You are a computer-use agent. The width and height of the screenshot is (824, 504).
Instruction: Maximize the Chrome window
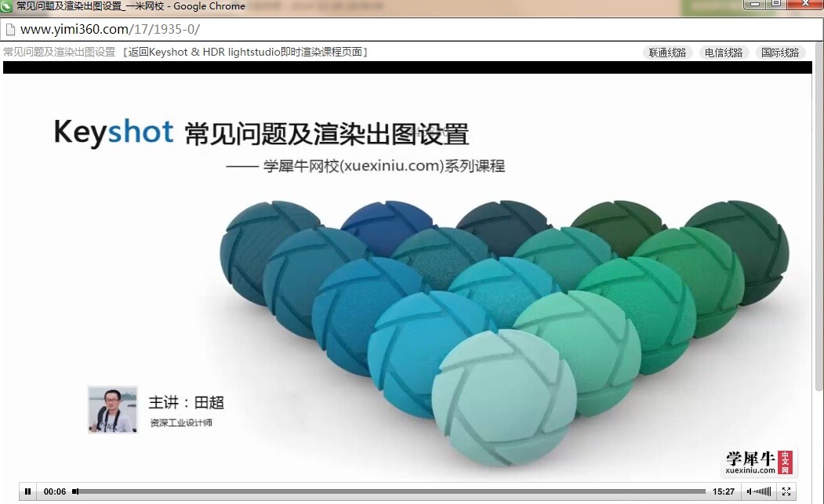click(776, 4)
